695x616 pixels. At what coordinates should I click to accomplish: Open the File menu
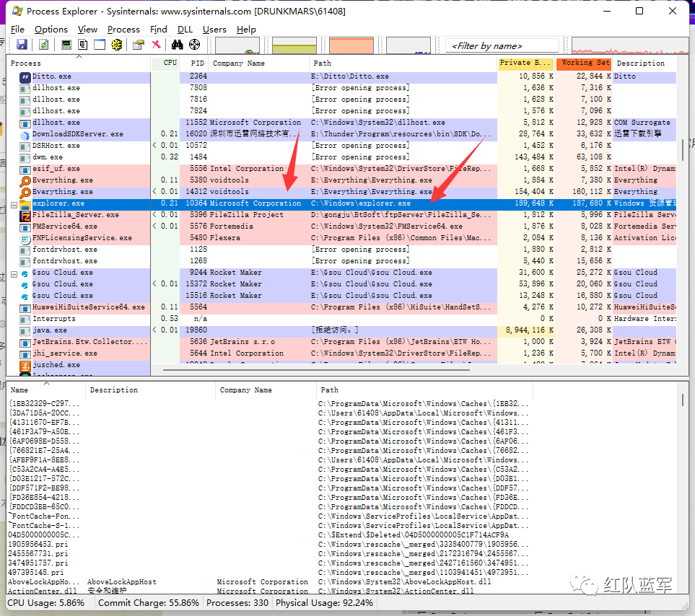[x=17, y=30]
